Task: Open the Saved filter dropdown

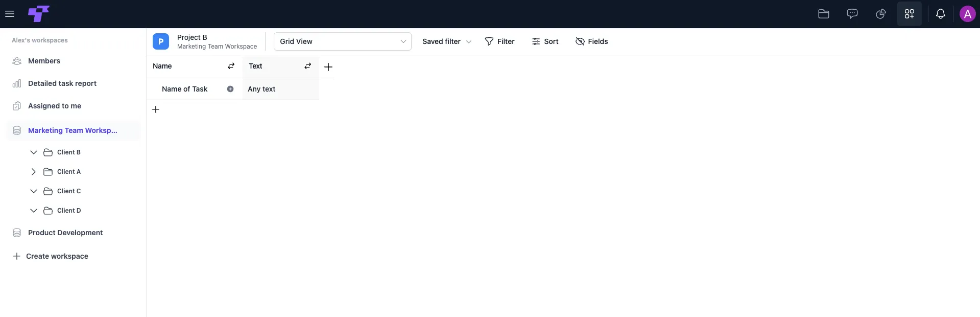Action: 447,41
